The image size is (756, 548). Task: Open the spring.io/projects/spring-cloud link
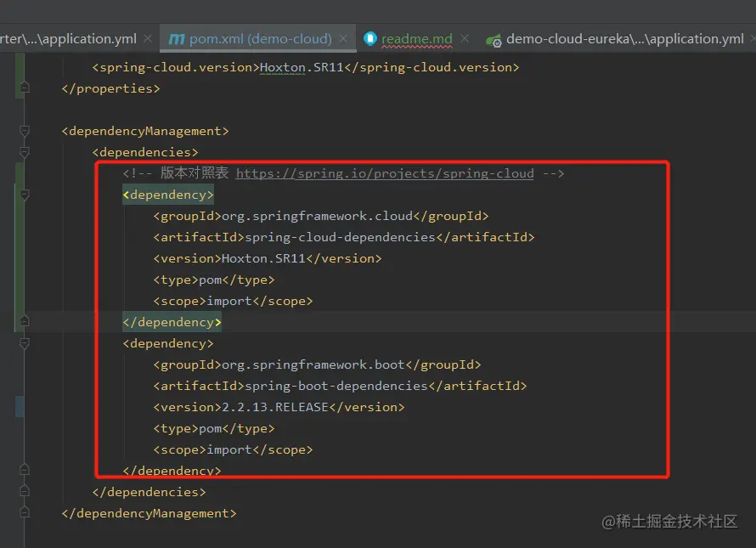point(385,173)
